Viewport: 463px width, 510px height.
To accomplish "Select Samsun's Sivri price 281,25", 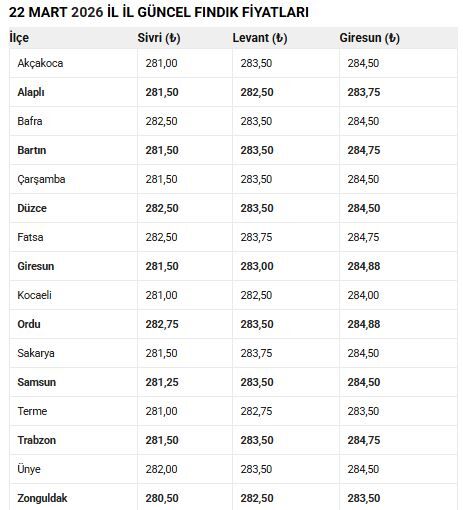I will point(162,382).
